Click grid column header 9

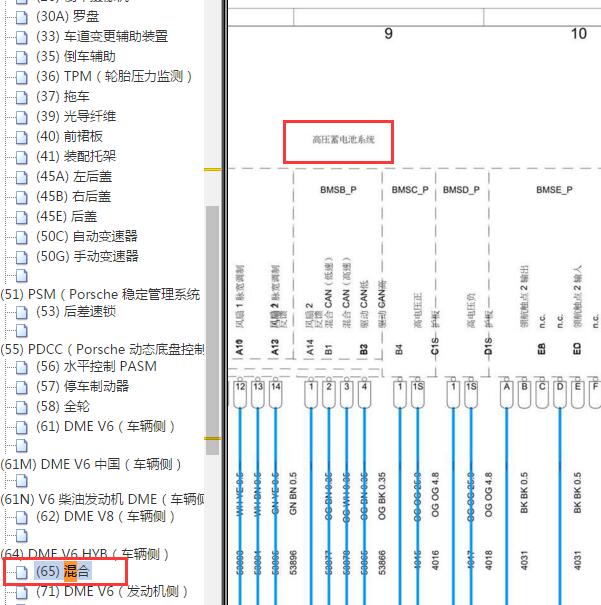(x=388, y=34)
